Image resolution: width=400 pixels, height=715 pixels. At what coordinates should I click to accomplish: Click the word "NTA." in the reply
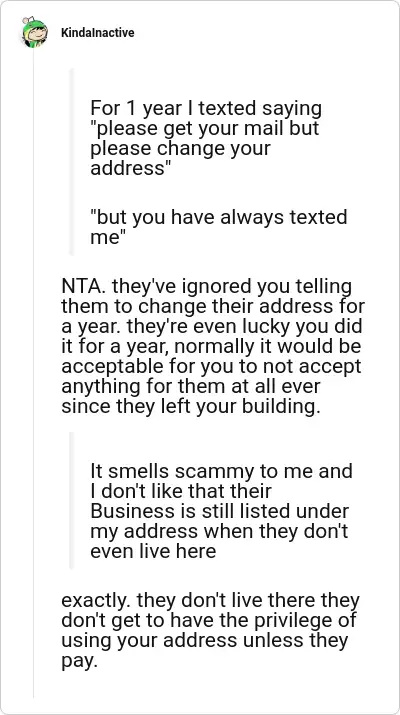(83, 286)
